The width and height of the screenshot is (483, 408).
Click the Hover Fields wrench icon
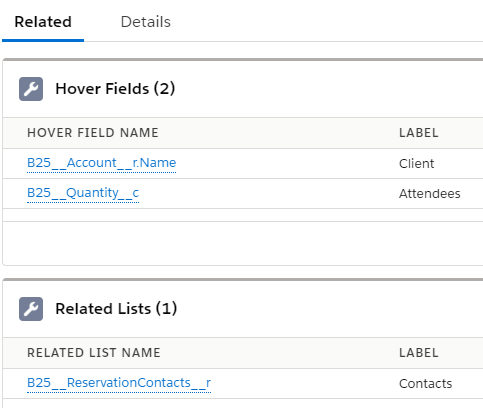pyautogui.click(x=31, y=89)
